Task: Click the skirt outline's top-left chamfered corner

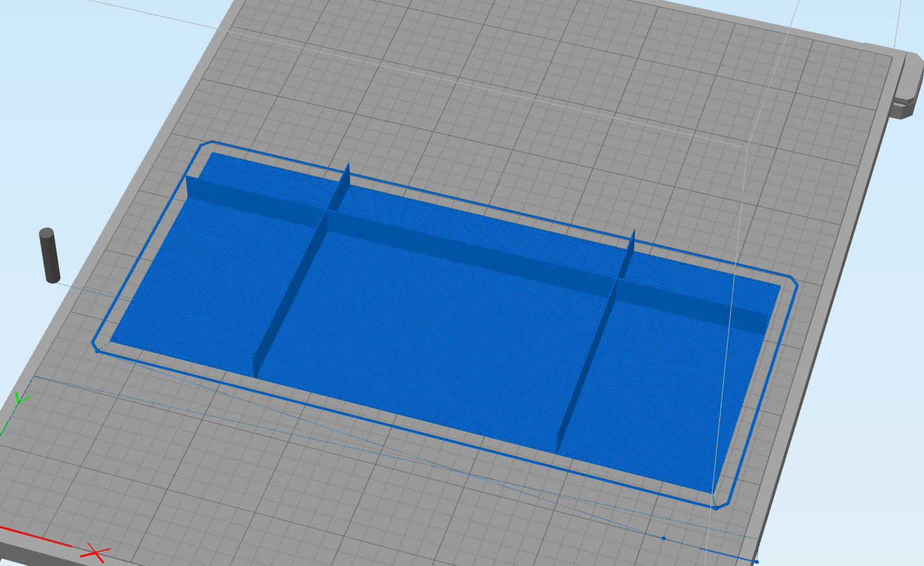Action: pyautogui.click(x=206, y=144)
